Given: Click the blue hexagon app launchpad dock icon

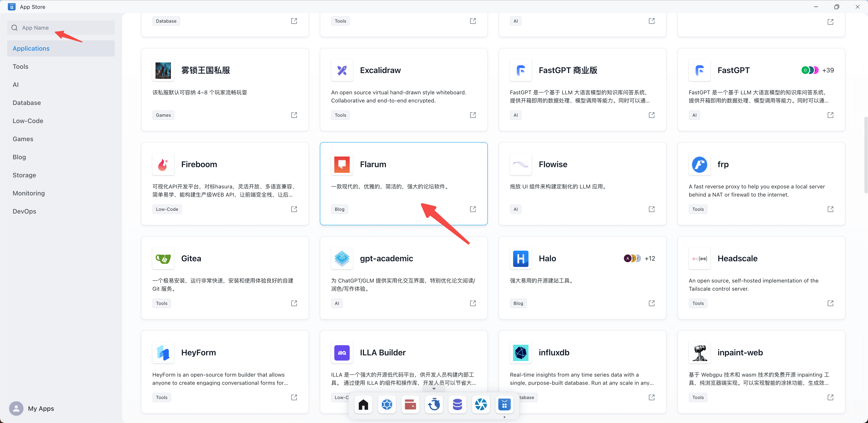Looking at the screenshot, I should click(387, 404).
